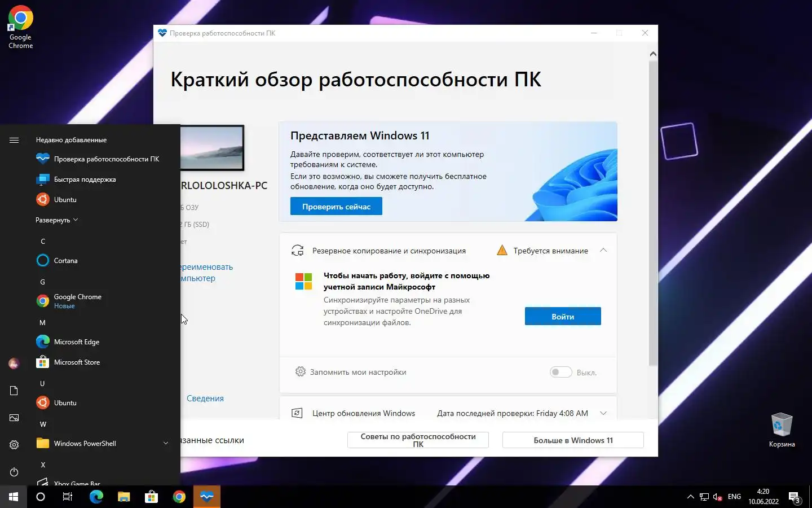
Task: Select letter M section header
Action: tap(43, 323)
